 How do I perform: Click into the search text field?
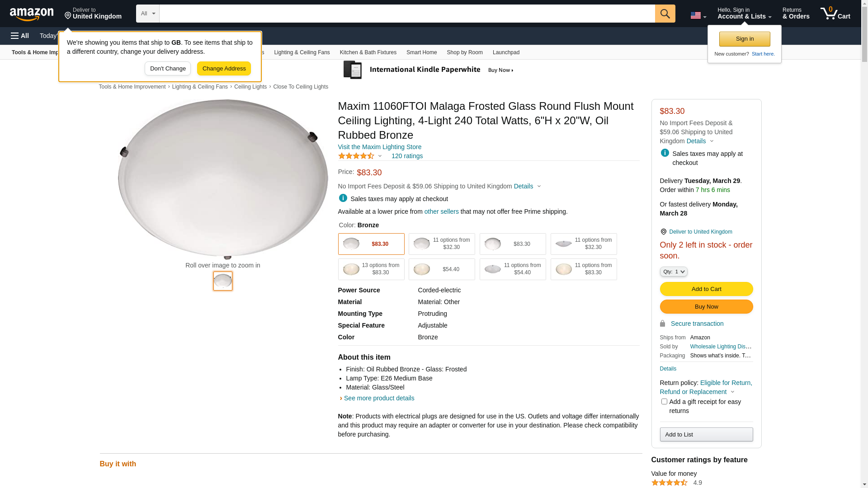click(x=407, y=14)
